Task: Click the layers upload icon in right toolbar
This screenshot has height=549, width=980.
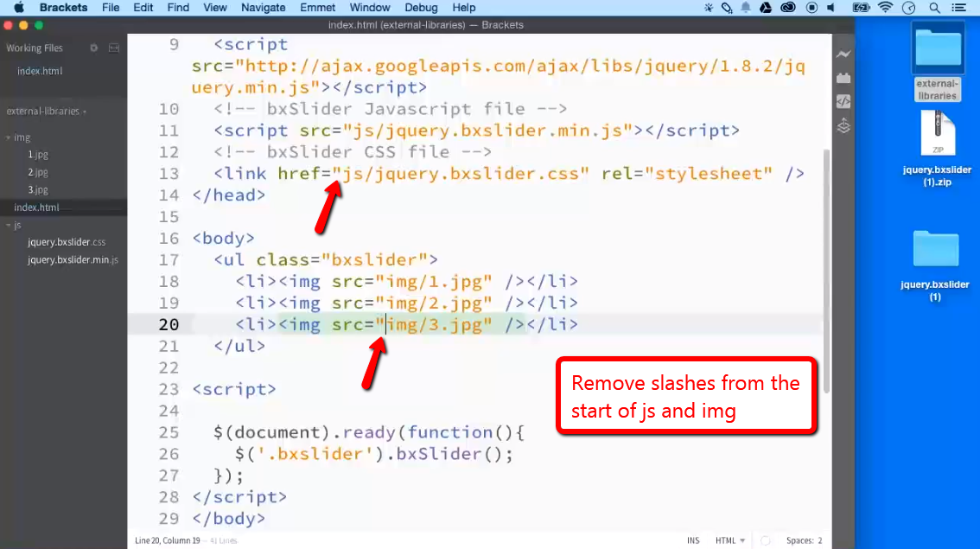Action: [843, 125]
